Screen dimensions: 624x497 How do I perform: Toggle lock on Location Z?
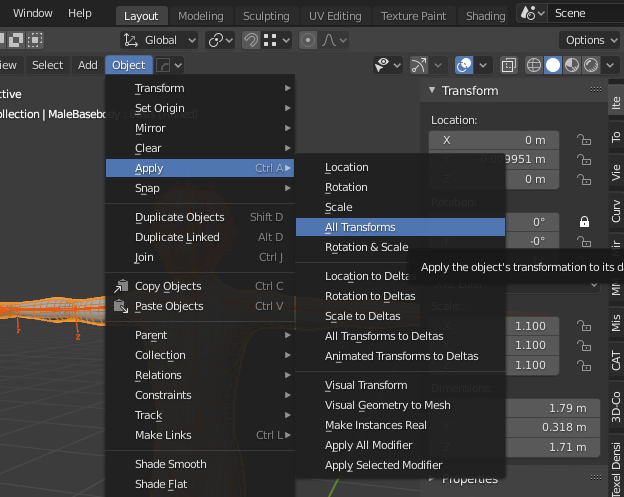click(x=584, y=179)
